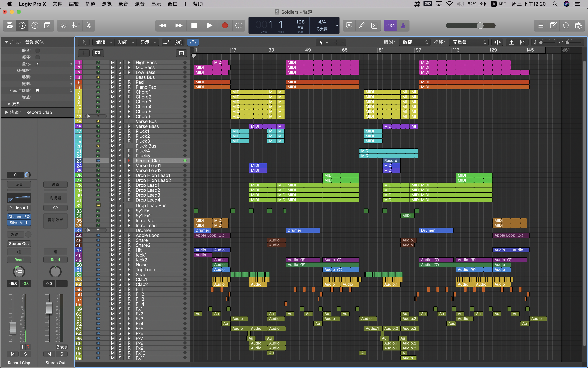The image size is (588, 368).
Task: Click the Tuner icon
Action: click(x=362, y=25)
